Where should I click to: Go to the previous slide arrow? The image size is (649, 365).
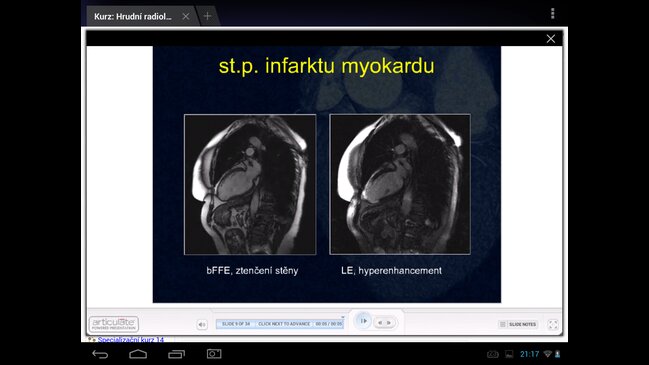click(380, 322)
